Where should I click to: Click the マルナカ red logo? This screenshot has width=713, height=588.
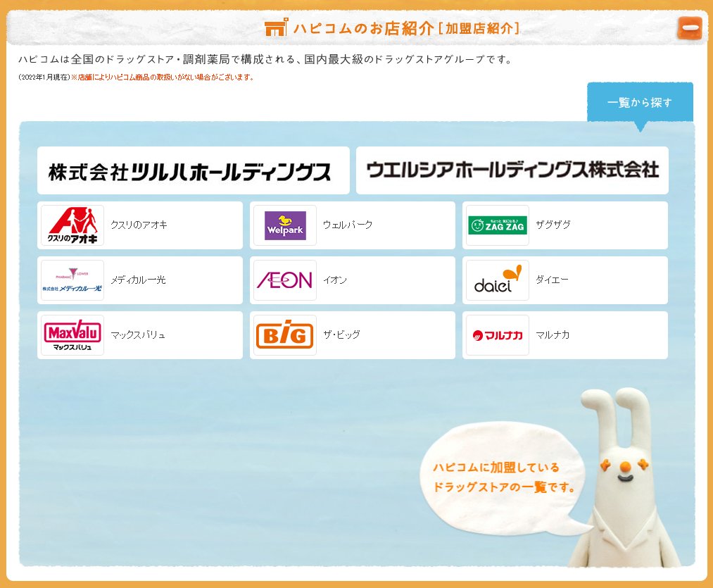[498, 335]
